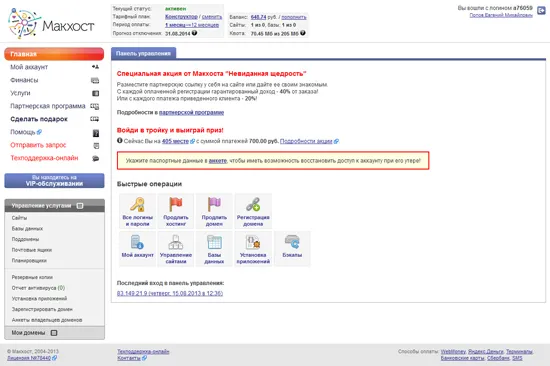Click the help icon beside the quota value
The width and height of the screenshot is (550, 366).
[x=303, y=33]
